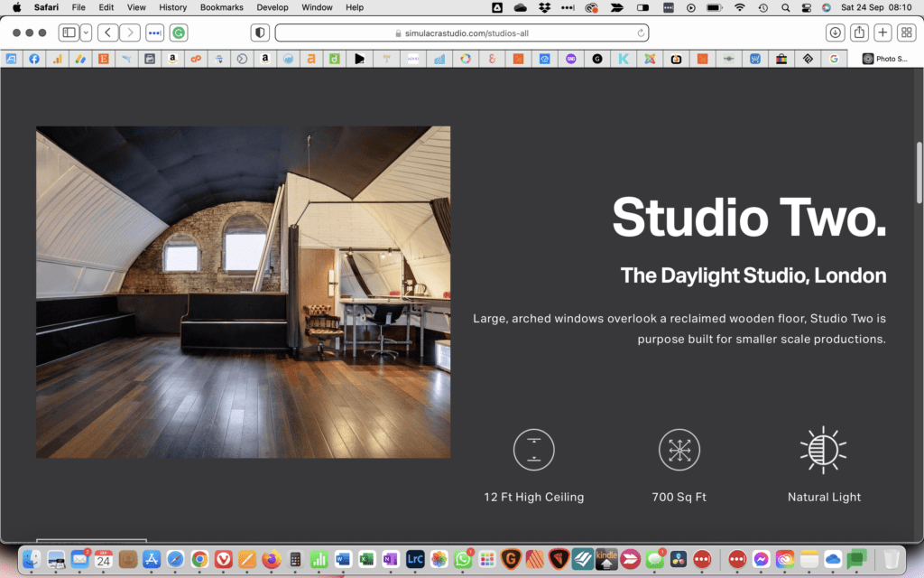Click the '12 Ft High Ceiling' label
Viewport: 924px width, 578px height.
click(534, 497)
